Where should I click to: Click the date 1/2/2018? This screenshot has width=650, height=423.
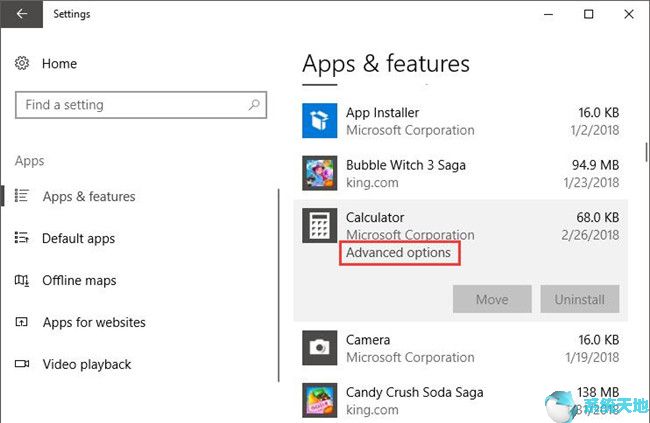tap(594, 130)
